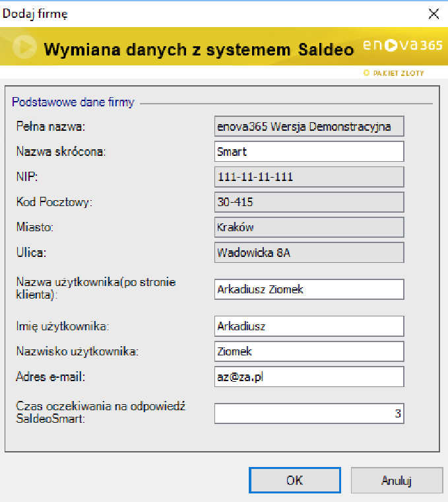Cancel with the Anuluj button

pos(396,481)
